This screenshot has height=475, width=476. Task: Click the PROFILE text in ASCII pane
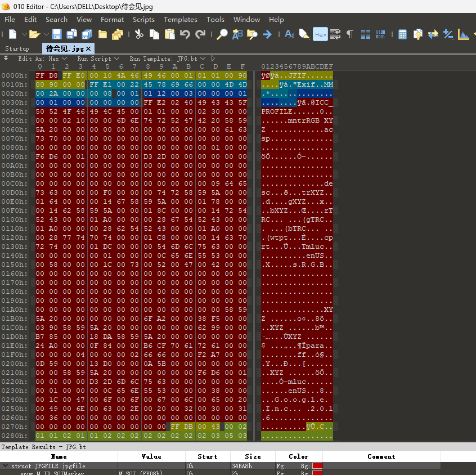coord(277,111)
